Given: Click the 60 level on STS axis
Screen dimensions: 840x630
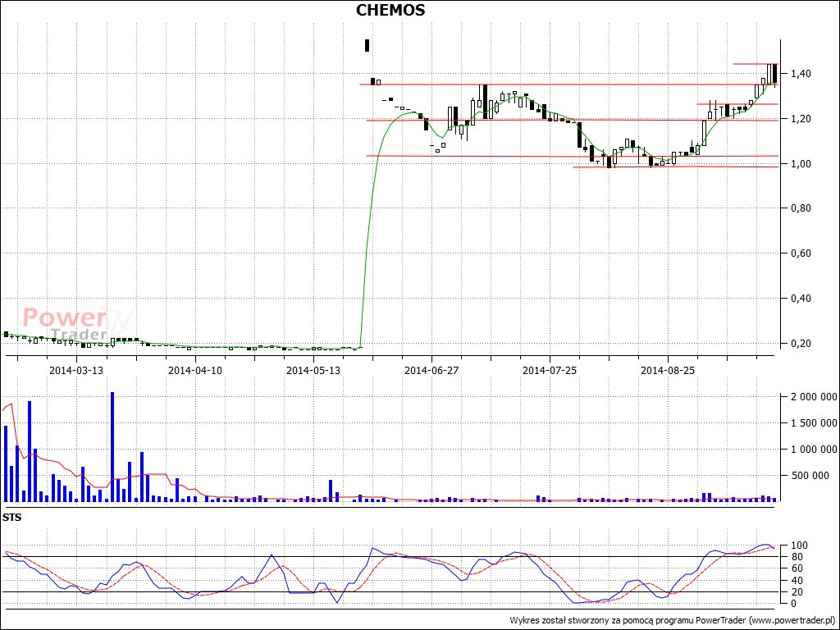Looking at the screenshot, I should tap(796, 569).
